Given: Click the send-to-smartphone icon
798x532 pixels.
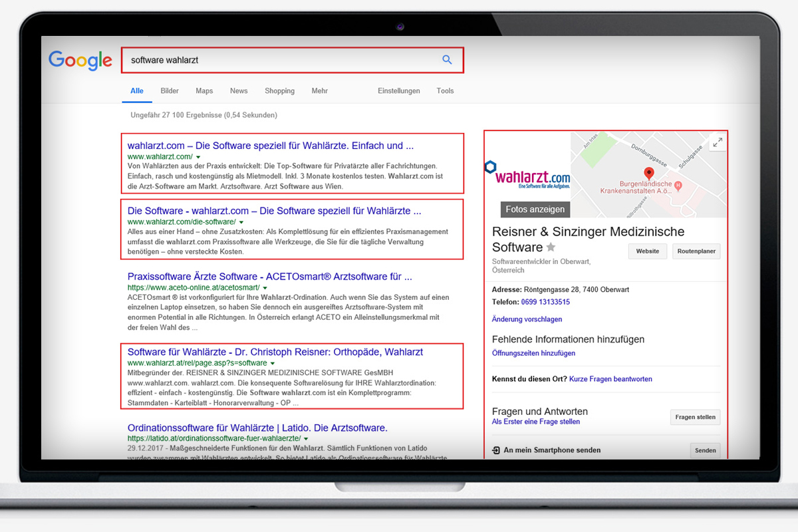Looking at the screenshot, I should click(496, 450).
